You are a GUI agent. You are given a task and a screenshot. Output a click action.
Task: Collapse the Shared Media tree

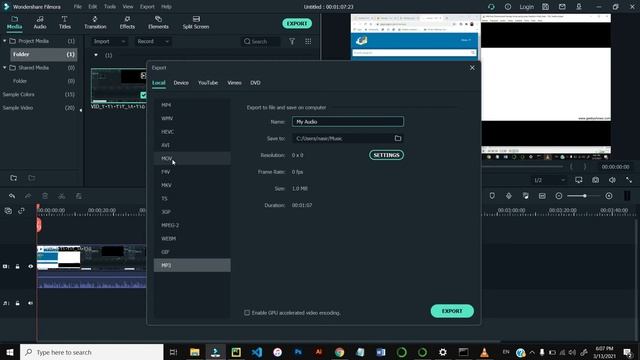(4, 68)
